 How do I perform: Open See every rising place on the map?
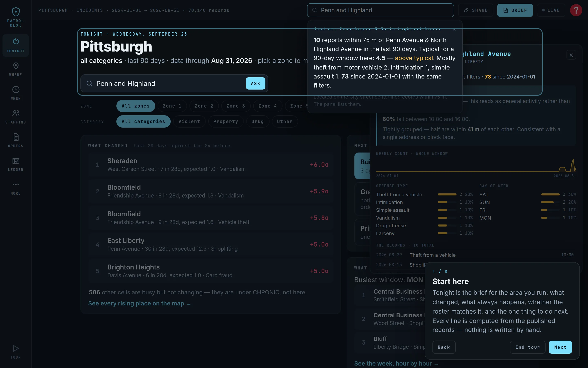[139, 304]
